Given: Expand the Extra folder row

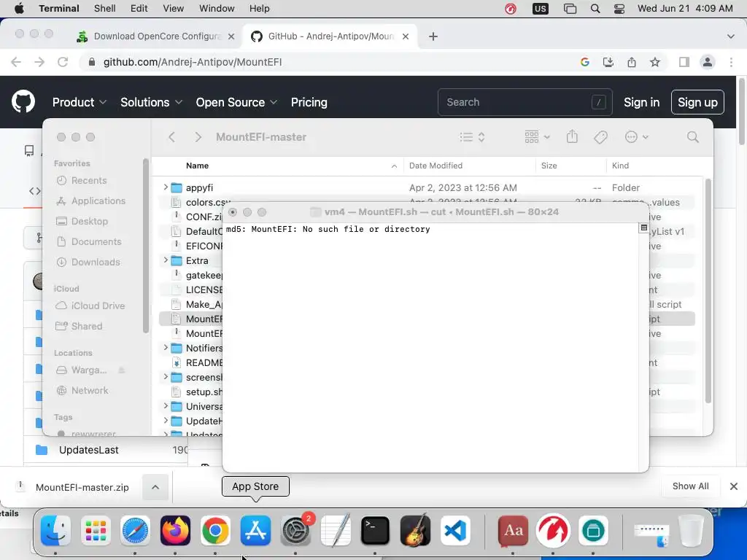Looking at the screenshot, I should click(166, 260).
